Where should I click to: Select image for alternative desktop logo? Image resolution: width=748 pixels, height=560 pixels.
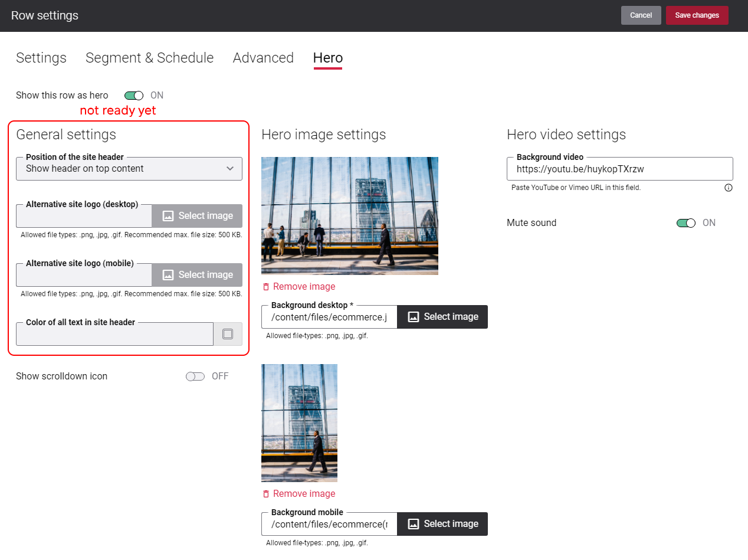pos(197,216)
